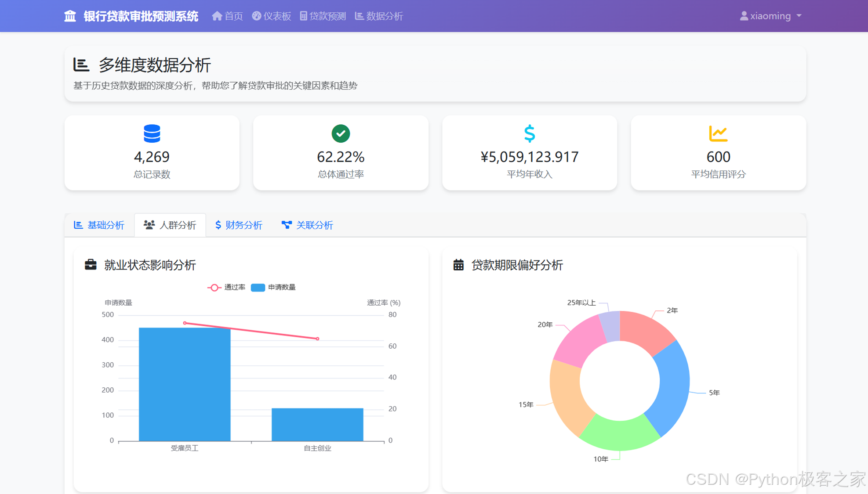Open the 贷款预测 navigation link
This screenshot has height=494, width=868.
click(323, 16)
